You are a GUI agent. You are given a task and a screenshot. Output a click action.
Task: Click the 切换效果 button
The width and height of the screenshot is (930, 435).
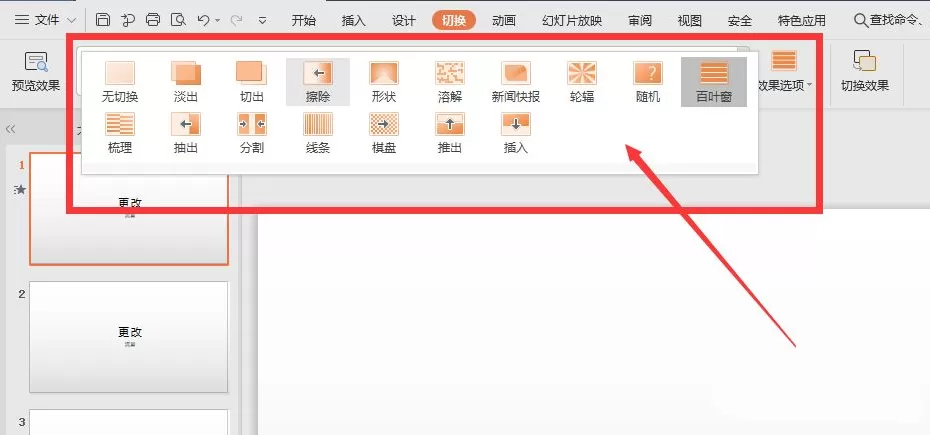[x=865, y=72]
